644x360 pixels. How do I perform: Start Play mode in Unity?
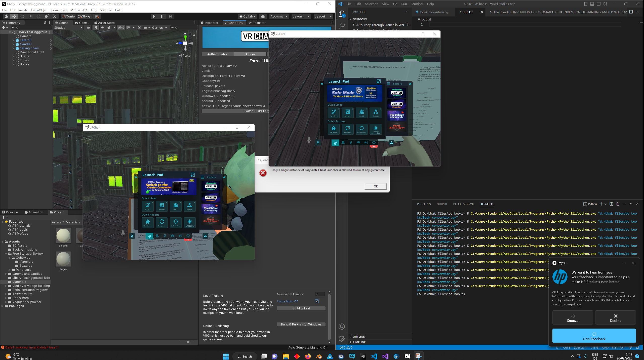tap(154, 16)
